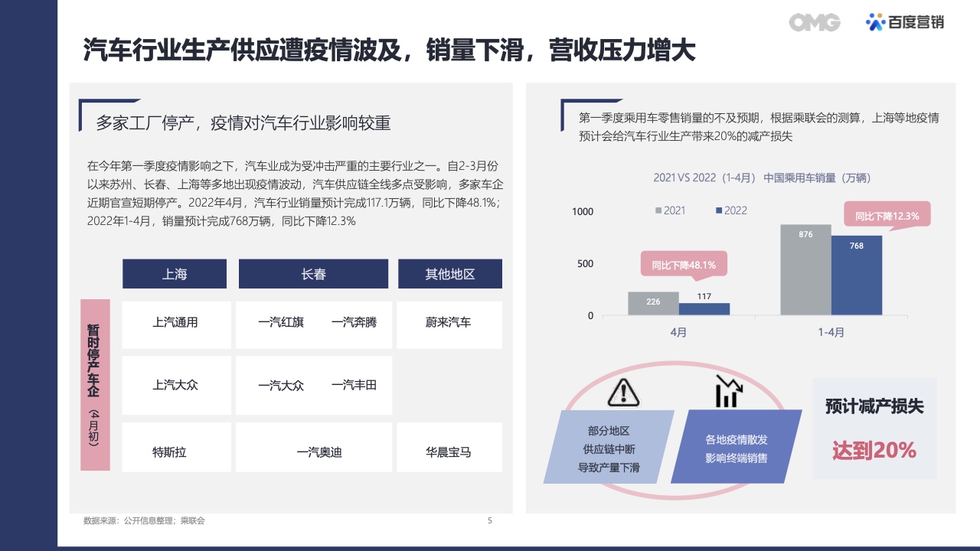This screenshot has height=551, width=980.
Task: Click the OMG logo
Action: pyautogui.click(x=815, y=22)
